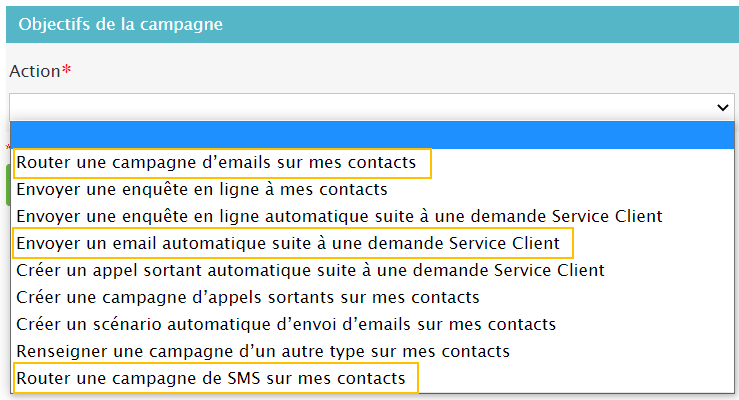This screenshot has width=739, height=400.
Task: Click the red required asterisk beside Action
Action: [66, 70]
